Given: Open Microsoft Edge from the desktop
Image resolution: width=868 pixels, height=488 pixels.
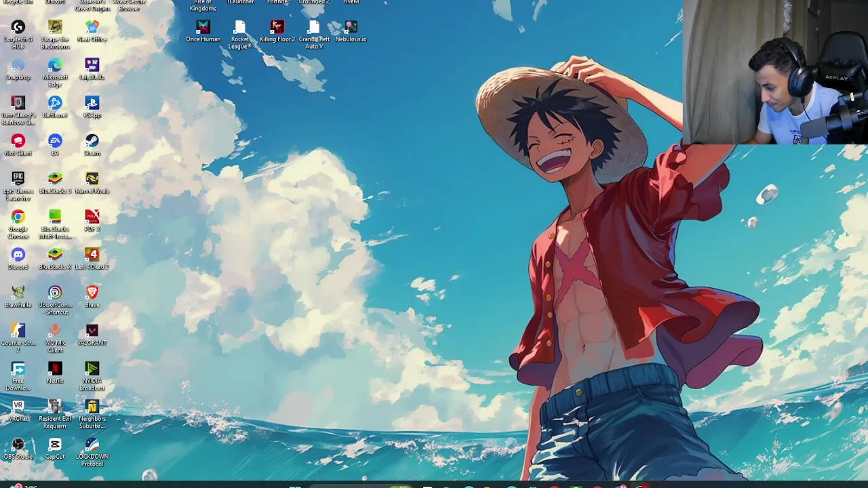Looking at the screenshot, I should [55, 65].
